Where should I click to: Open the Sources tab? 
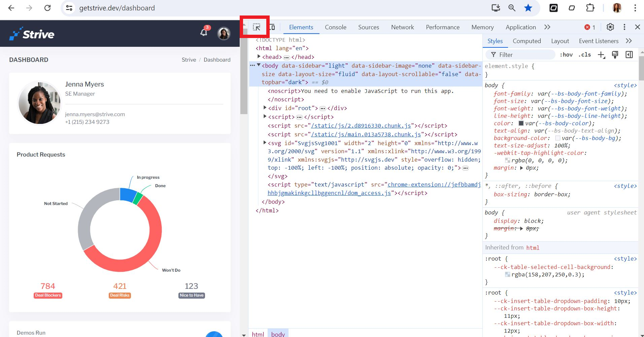click(368, 27)
